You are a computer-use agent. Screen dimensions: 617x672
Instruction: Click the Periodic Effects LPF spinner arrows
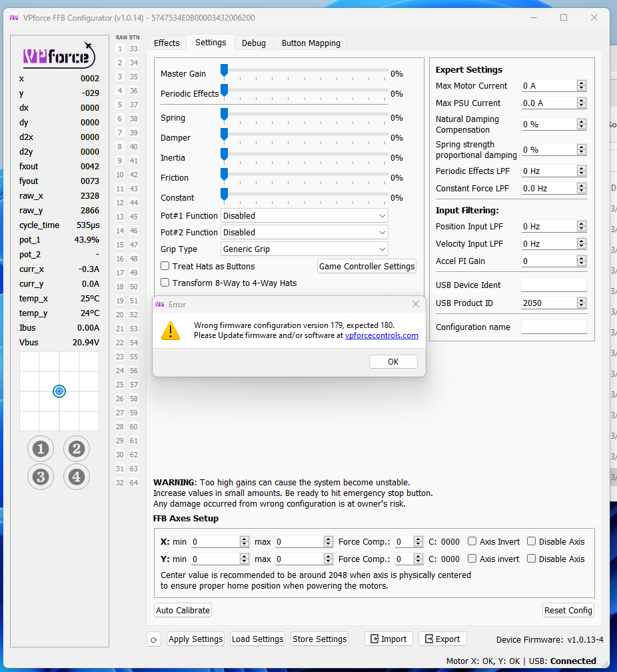pos(582,171)
